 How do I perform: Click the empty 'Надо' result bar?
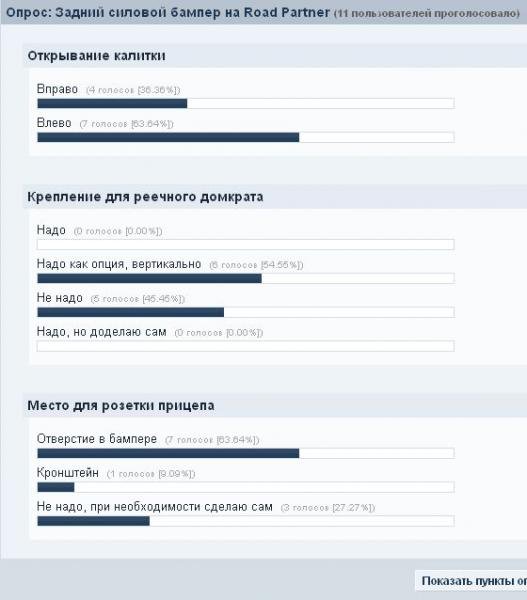coord(246,244)
